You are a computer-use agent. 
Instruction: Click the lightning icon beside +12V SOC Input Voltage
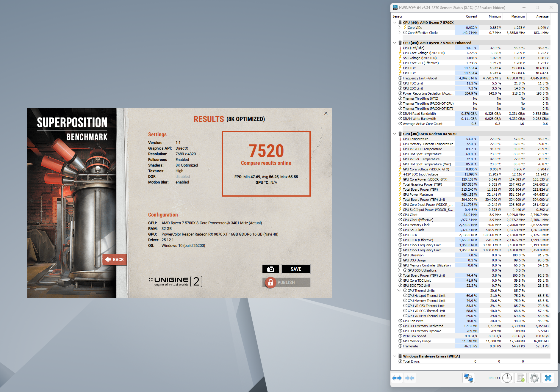400,174
